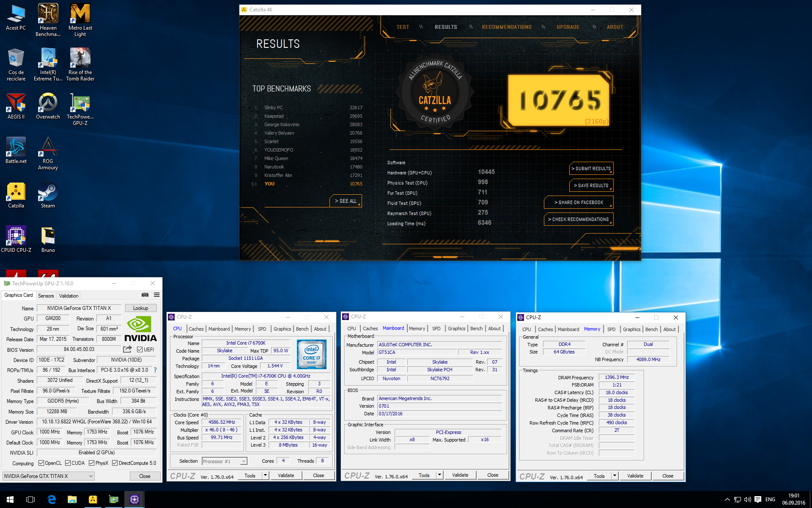Open Metro Last Light shortcut

click(x=80, y=20)
